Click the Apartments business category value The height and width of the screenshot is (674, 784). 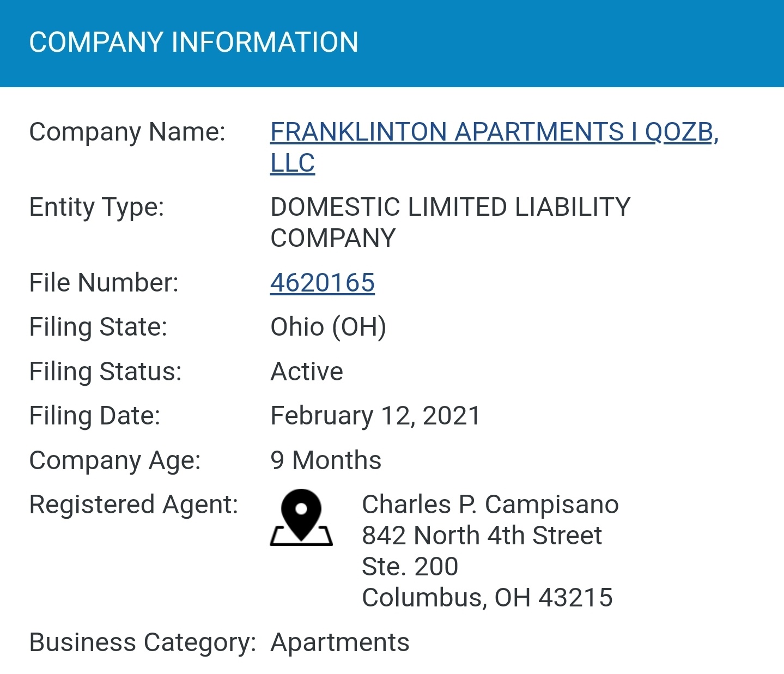click(x=340, y=643)
